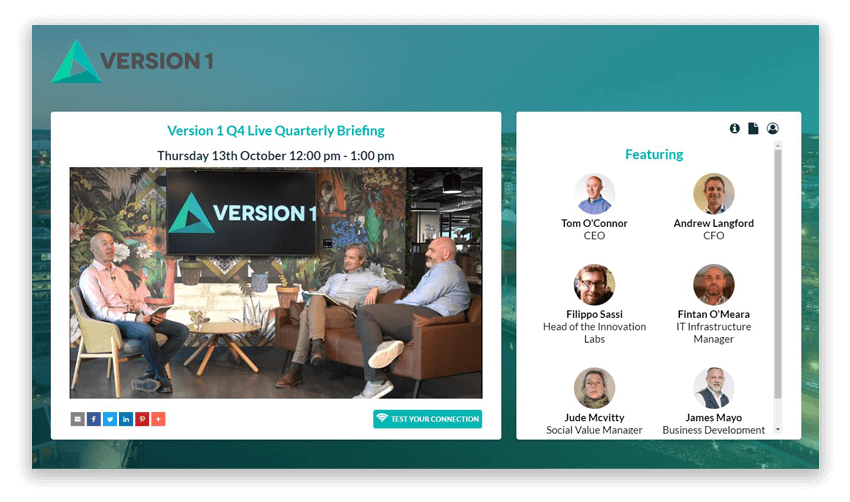Click Social Value Manager text
The width and height of the screenshot is (850, 502).
coord(594,430)
